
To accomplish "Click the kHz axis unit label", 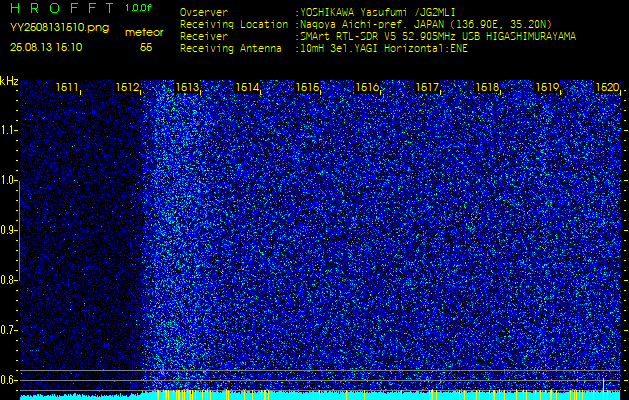I will pos(9,81).
